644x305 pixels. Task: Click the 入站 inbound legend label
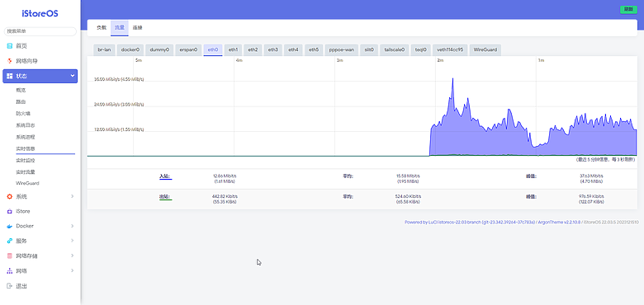[x=165, y=176]
